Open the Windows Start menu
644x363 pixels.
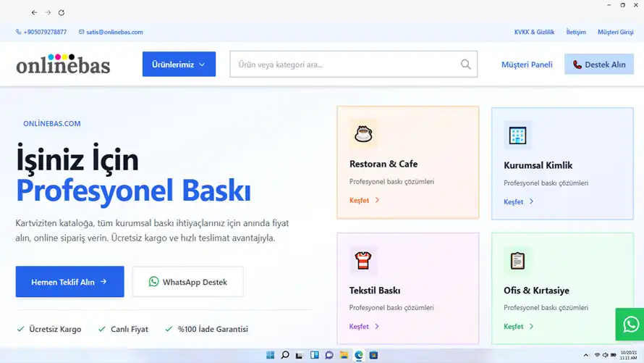coord(270,355)
